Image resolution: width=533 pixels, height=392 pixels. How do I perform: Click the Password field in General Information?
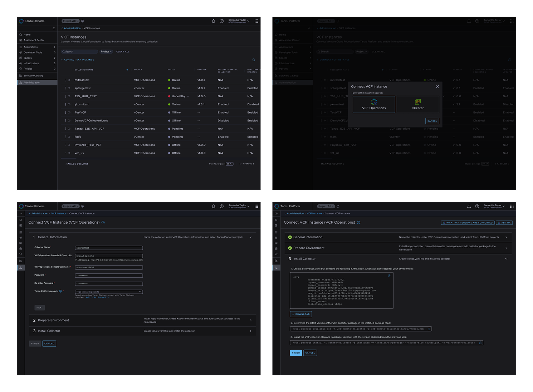109,276
